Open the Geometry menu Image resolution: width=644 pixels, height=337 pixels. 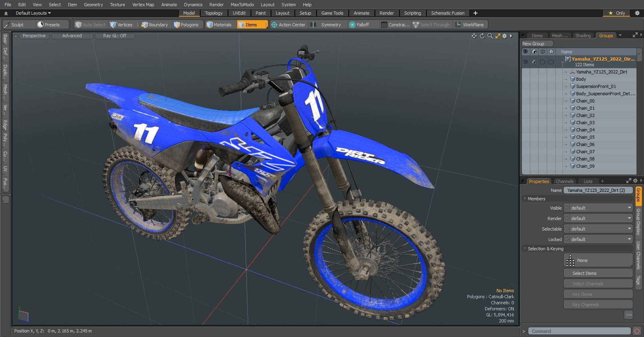(93, 5)
